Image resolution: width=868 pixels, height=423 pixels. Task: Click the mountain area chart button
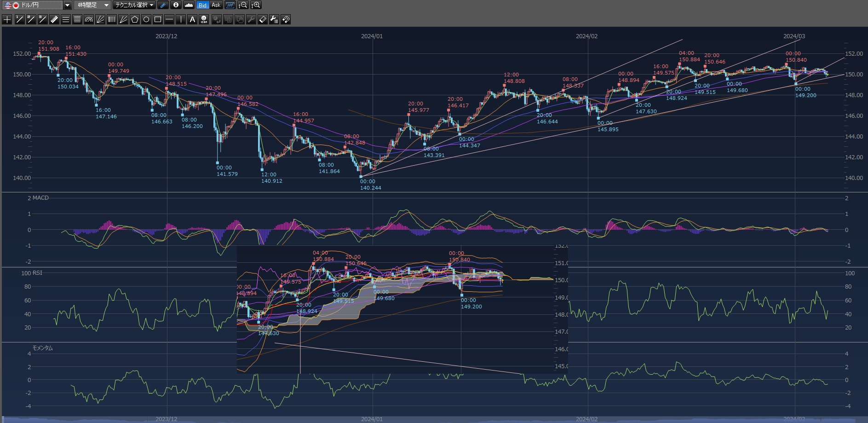pyautogui.click(x=189, y=5)
